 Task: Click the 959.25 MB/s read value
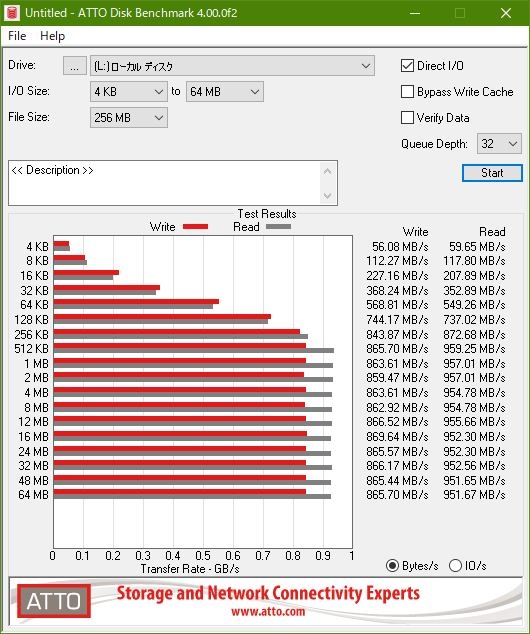click(x=474, y=349)
